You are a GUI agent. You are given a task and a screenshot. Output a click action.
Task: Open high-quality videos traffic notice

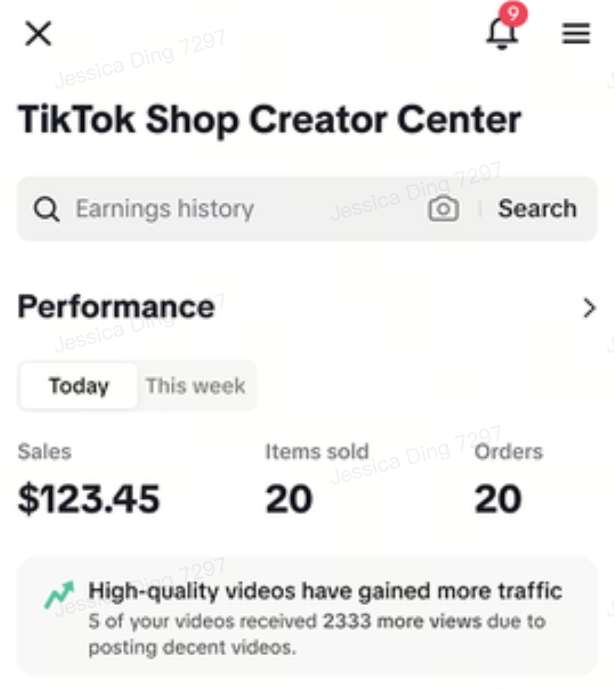click(325, 591)
